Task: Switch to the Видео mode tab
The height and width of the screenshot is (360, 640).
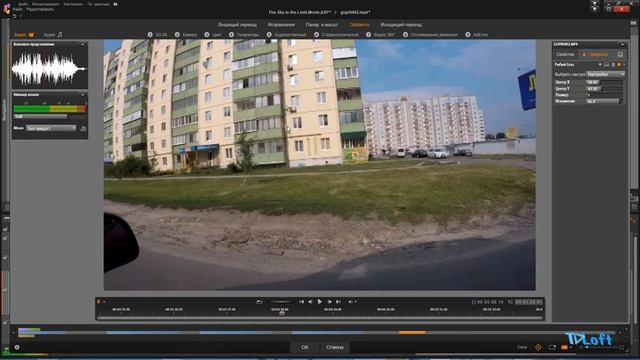Action: tap(24, 35)
